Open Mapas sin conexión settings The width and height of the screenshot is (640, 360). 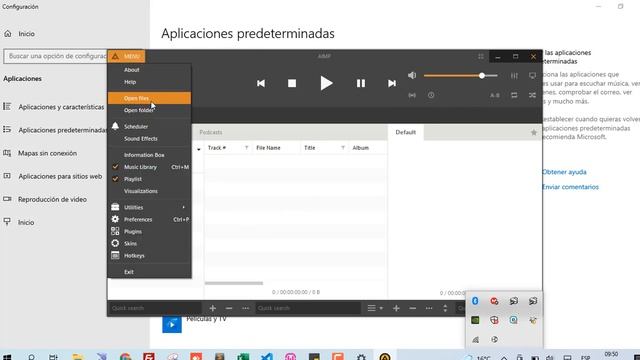[40, 153]
